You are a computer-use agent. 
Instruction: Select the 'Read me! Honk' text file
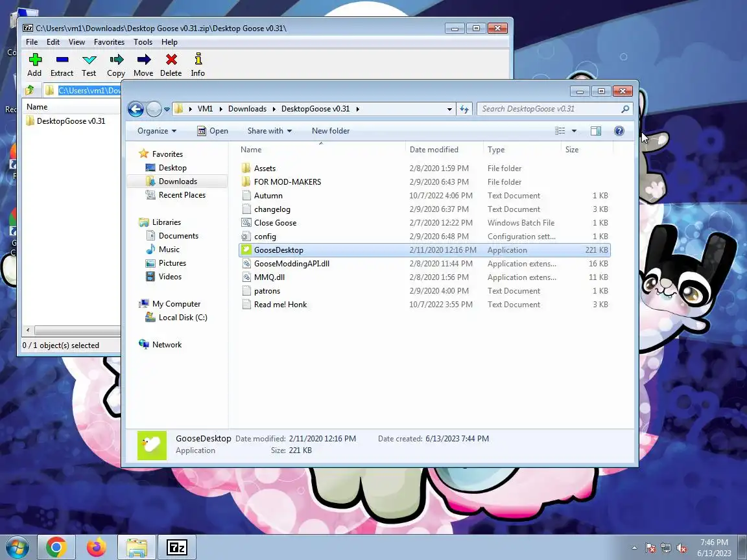[x=424, y=304]
